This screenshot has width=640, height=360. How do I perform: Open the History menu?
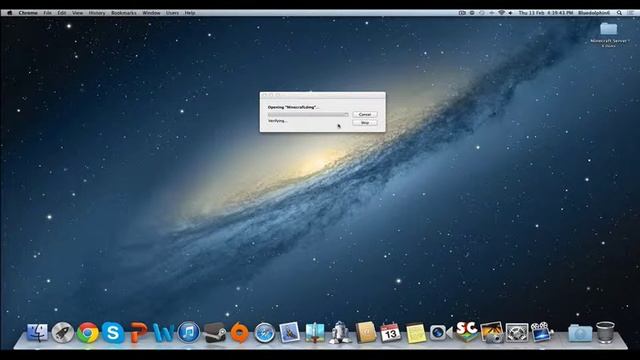(97, 13)
